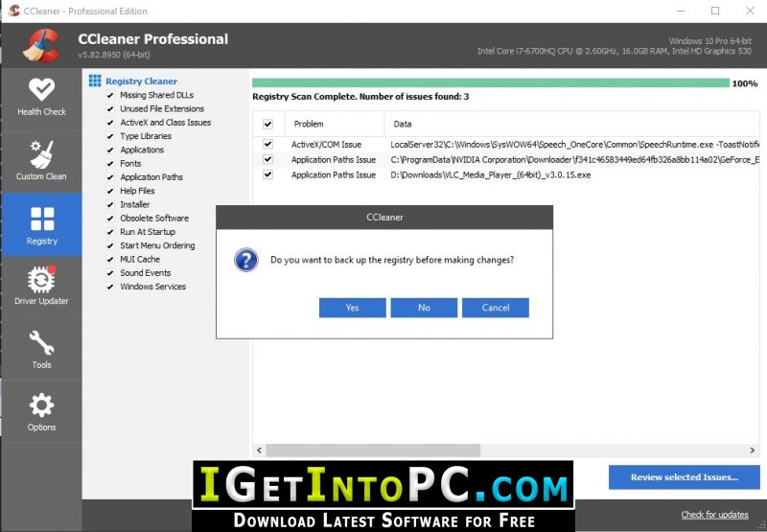The height and width of the screenshot is (532, 767).
Task: Open the Health Check section
Action: pos(41,99)
